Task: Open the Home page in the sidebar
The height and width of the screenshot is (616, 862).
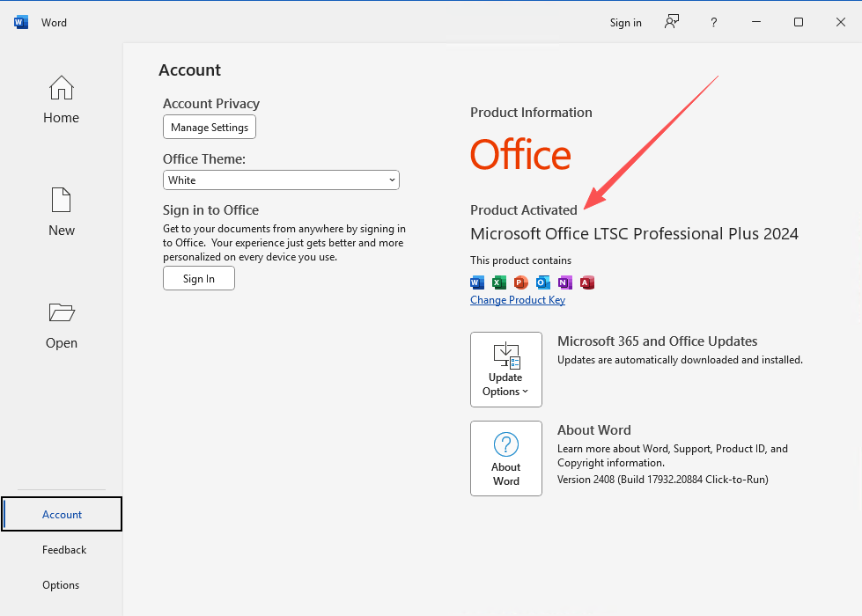Action: click(61, 99)
